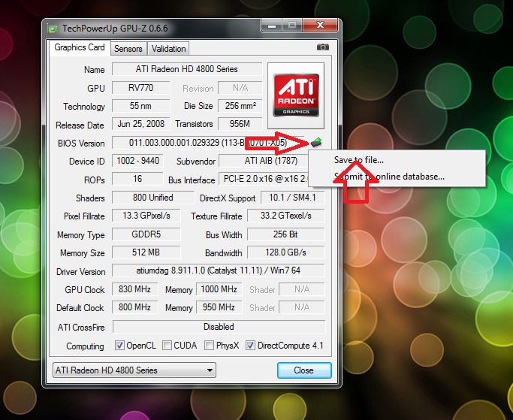Click the Default Clock Memory value 950 MHz
Screen dimensions: 513x420
pyautogui.click(x=219, y=307)
